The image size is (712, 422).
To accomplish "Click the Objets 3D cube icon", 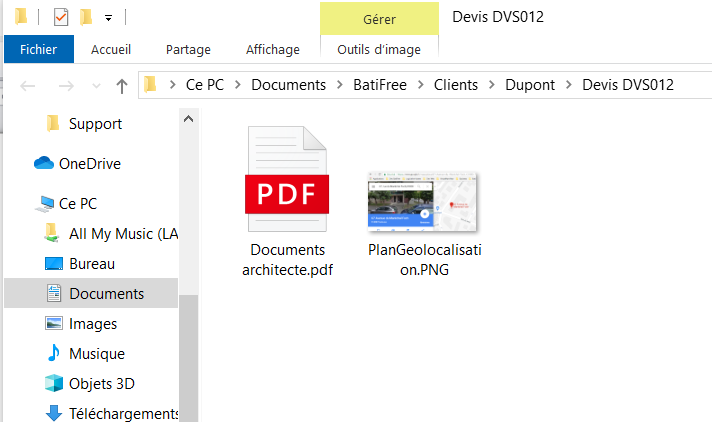I will pos(54,383).
